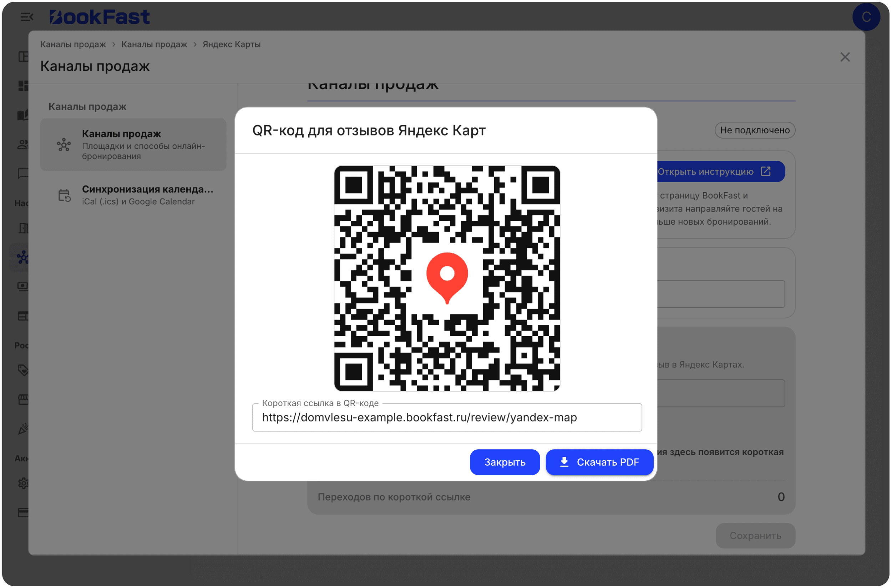Click the text "Переходов по короткой ссылке"
The width and height of the screenshot is (892, 588).
394,497
